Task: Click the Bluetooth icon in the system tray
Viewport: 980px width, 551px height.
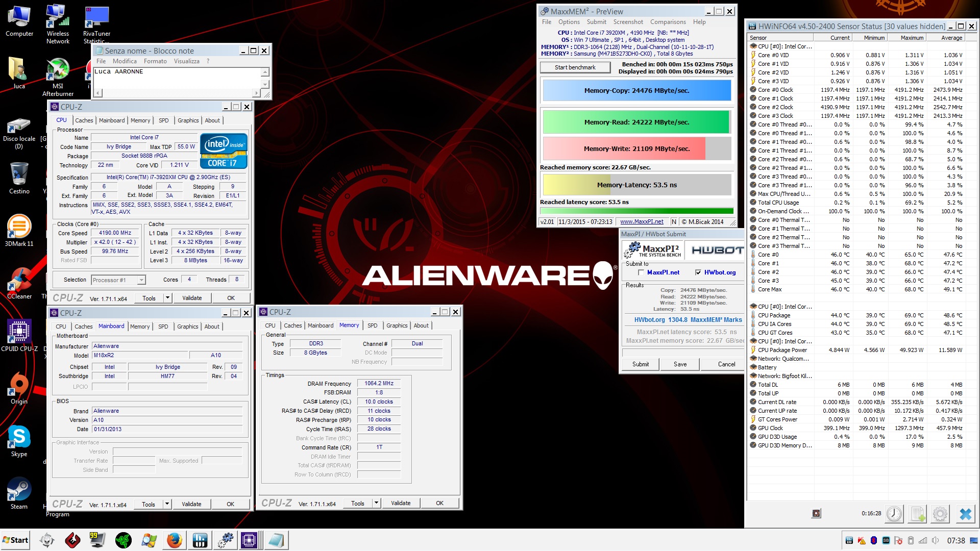Action: 874,540
